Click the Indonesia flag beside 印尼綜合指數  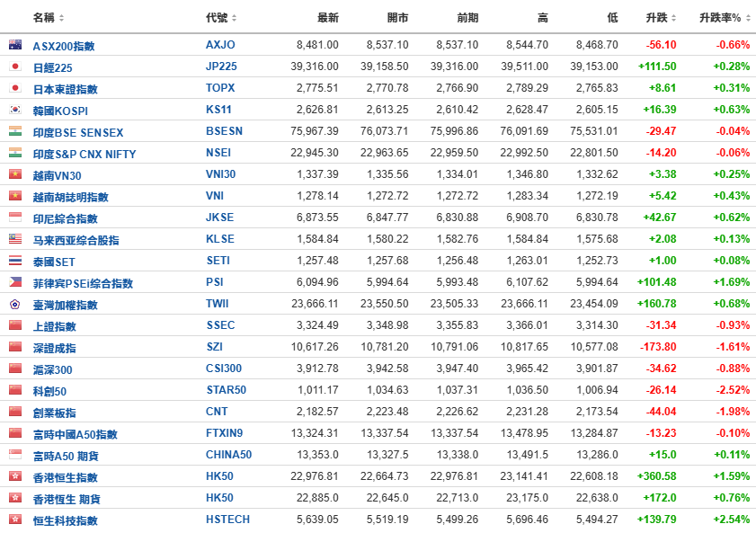tap(15, 218)
